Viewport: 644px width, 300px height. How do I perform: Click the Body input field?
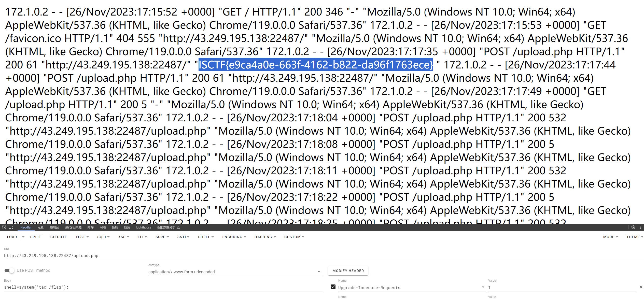pos(163,287)
